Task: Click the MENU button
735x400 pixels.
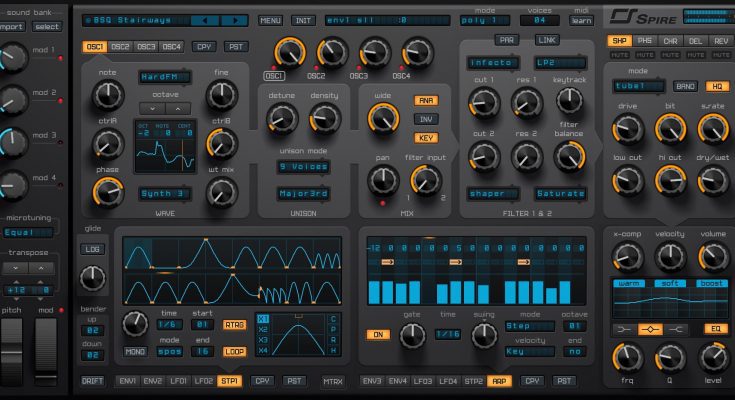Action: coord(270,20)
